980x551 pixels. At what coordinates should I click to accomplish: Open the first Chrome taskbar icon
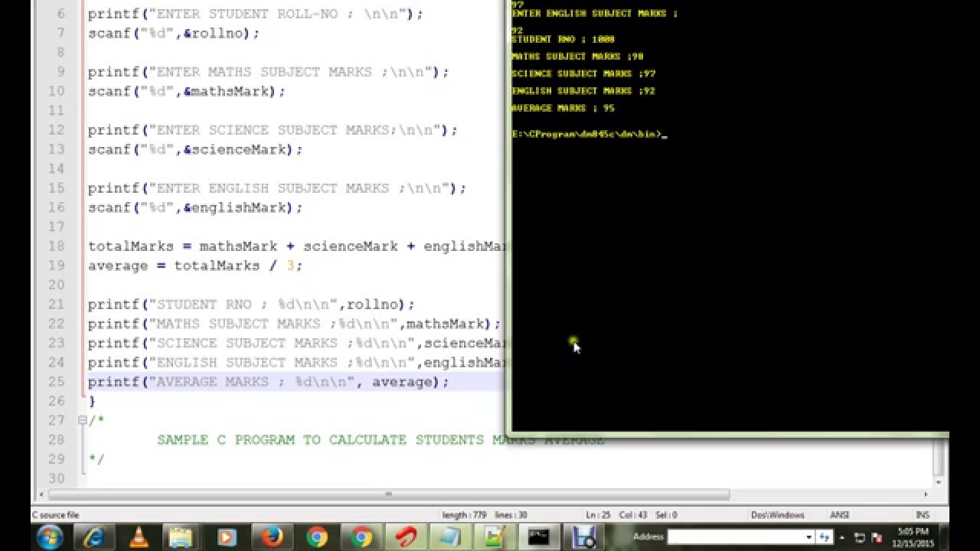(316, 537)
